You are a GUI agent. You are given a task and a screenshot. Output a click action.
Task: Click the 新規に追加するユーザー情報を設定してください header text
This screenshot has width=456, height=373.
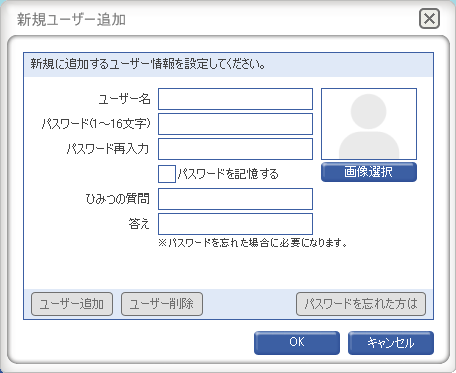pyautogui.click(x=148, y=64)
